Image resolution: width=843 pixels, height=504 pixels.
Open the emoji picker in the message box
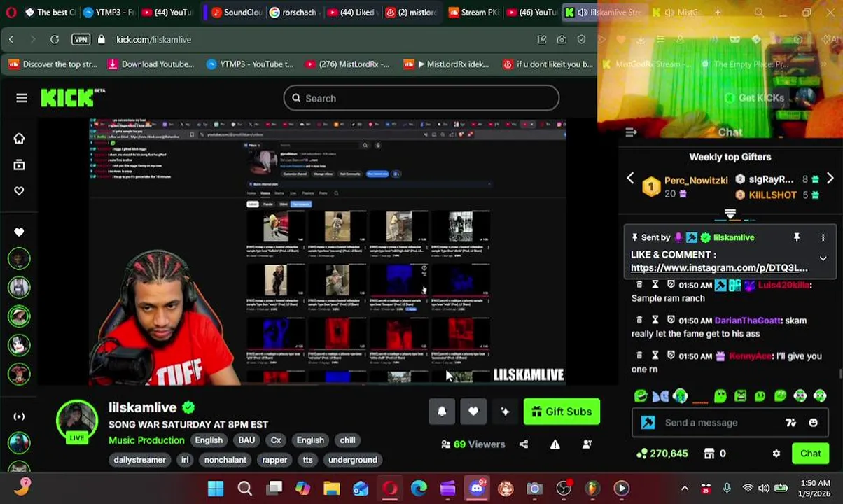814,423
